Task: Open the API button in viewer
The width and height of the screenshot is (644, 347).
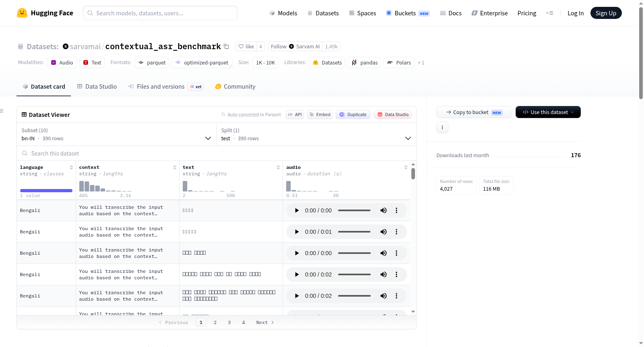Action: coord(295,114)
